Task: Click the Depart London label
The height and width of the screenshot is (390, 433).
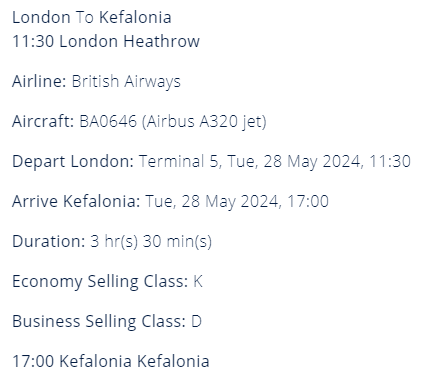Action: (x=73, y=162)
